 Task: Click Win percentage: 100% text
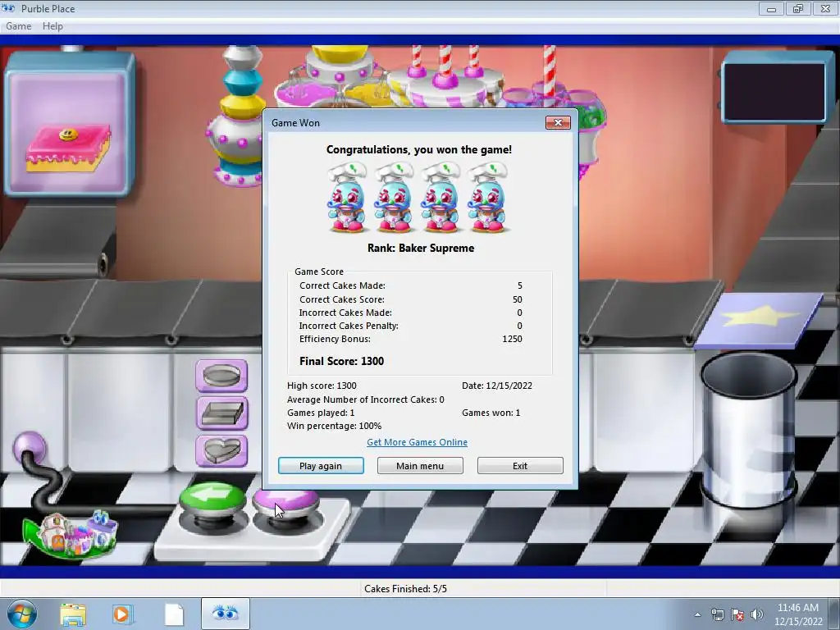tap(335, 426)
